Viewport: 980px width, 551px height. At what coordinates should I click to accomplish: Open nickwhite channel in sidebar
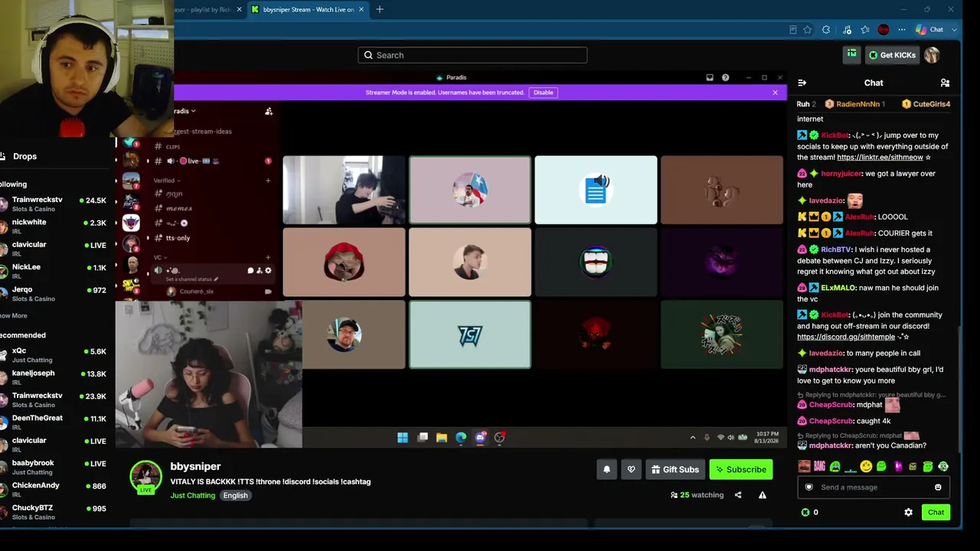click(x=55, y=227)
